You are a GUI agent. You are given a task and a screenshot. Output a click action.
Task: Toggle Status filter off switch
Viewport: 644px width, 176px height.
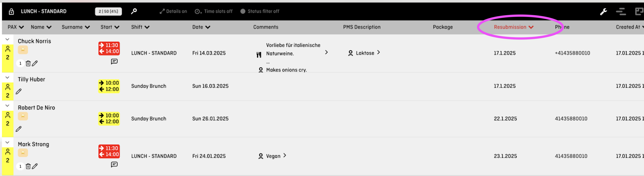pos(260,11)
